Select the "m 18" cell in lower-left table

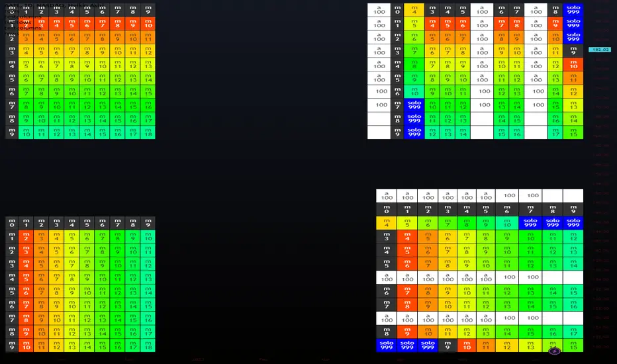click(148, 345)
